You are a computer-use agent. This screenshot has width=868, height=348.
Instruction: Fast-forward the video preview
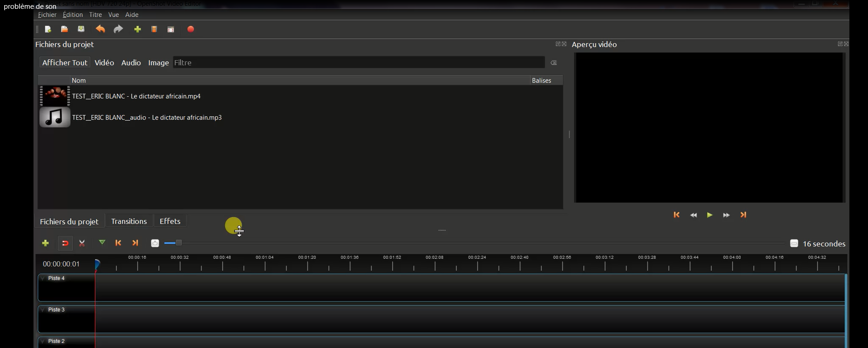[726, 215]
